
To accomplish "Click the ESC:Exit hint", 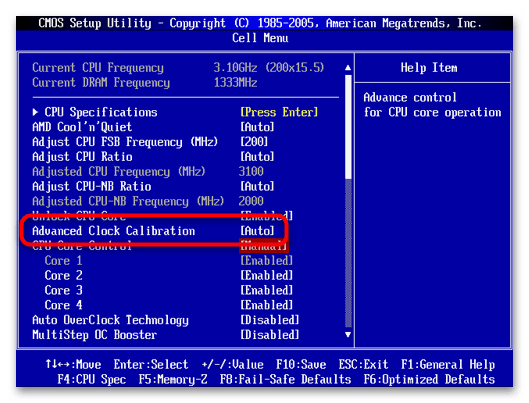I will [x=363, y=364].
